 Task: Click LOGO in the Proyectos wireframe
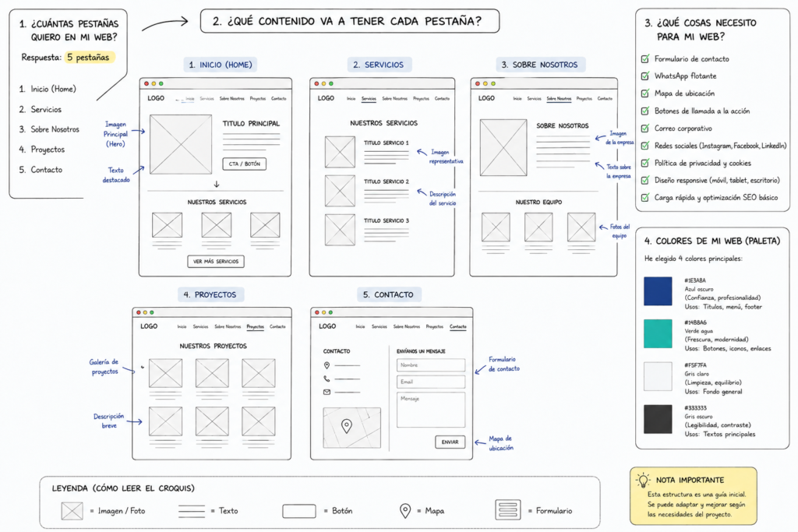149,326
